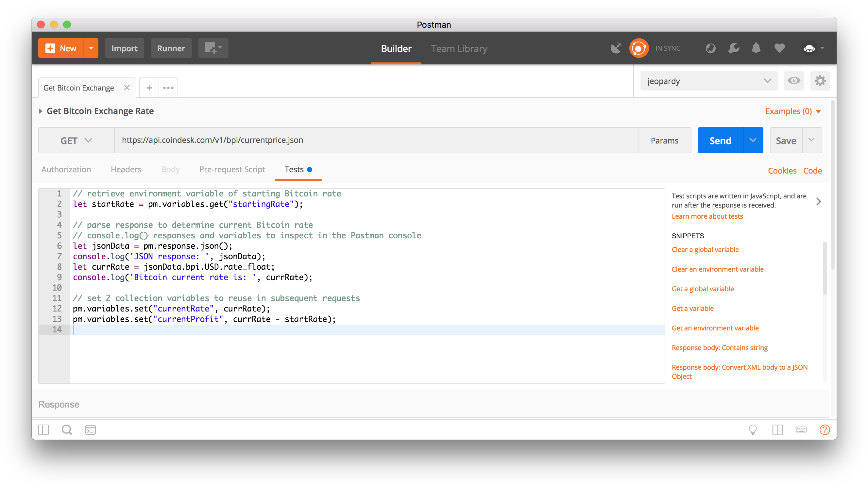Expand the Get Bitcoin Exchange Rate description
868x488 pixels.
(x=41, y=111)
